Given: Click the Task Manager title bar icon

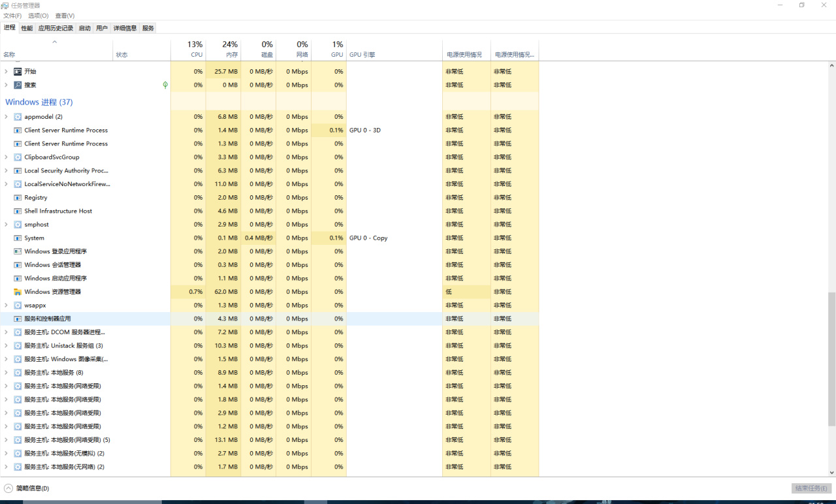Looking at the screenshot, I should point(6,5).
